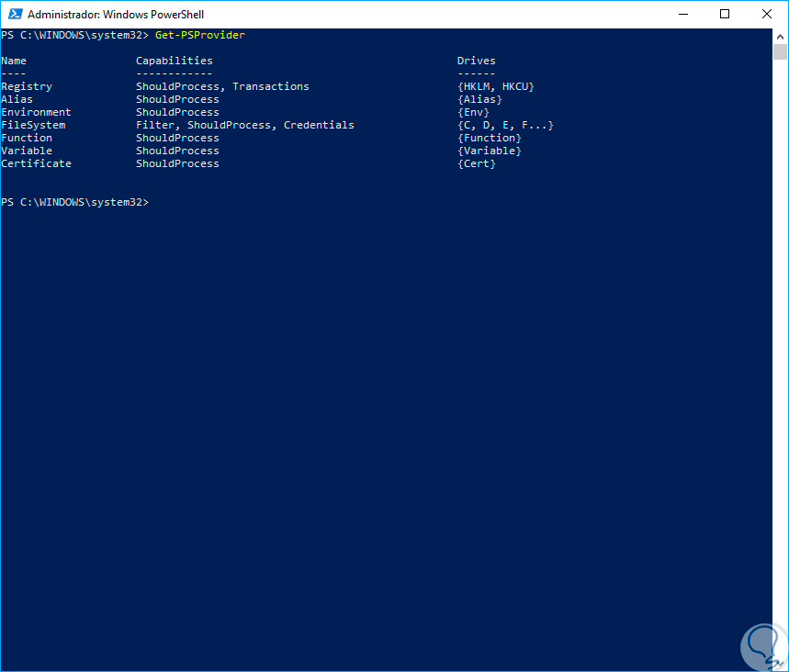
Task: Click the Environment provider name
Action: [x=36, y=112]
